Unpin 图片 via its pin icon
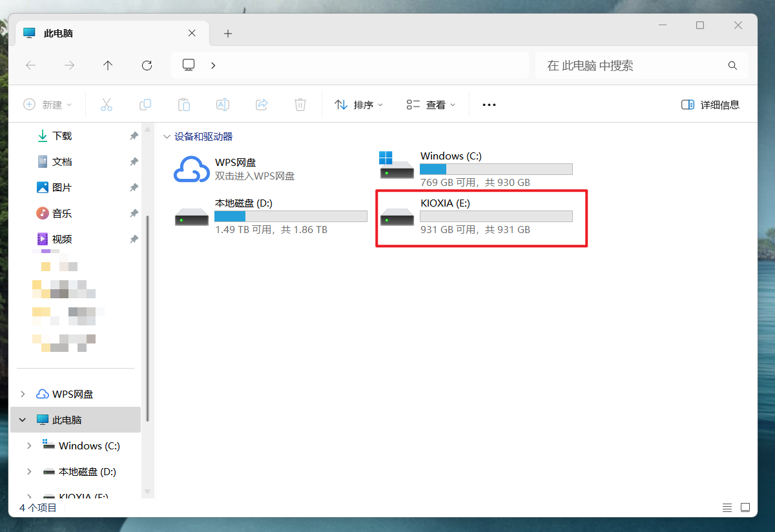Image resolution: width=775 pixels, height=532 pixels. click(134, 188)
